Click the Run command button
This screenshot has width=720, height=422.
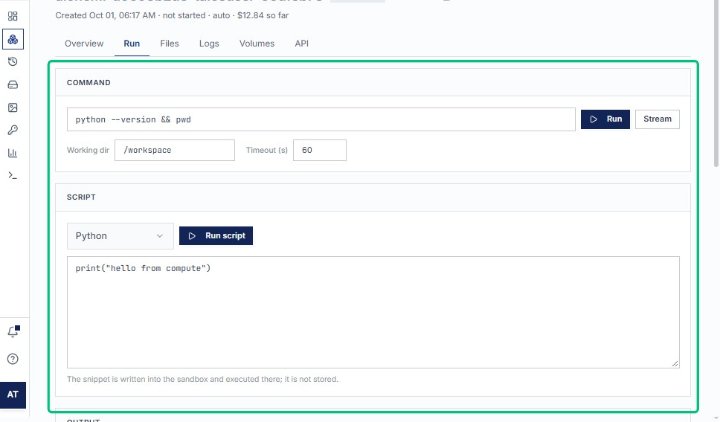[605, 119]
